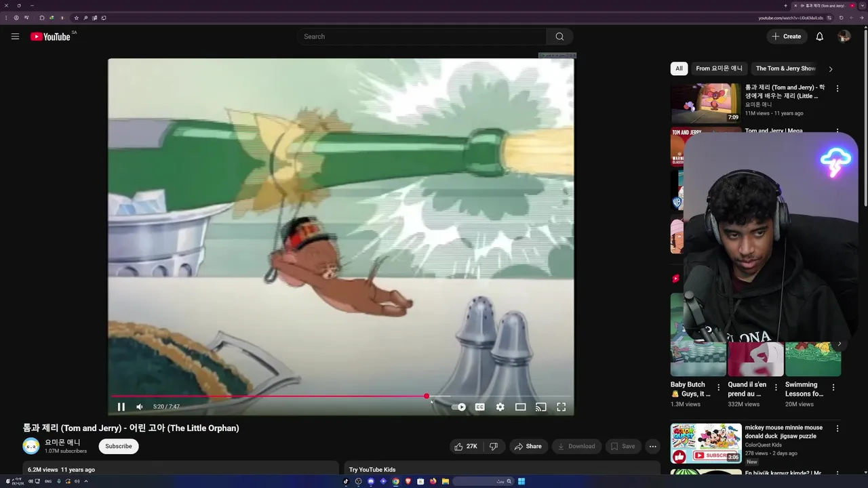This screenshot has width=868, height=488.
Task: Mute the video volume
Action: (x=140, y=407)
